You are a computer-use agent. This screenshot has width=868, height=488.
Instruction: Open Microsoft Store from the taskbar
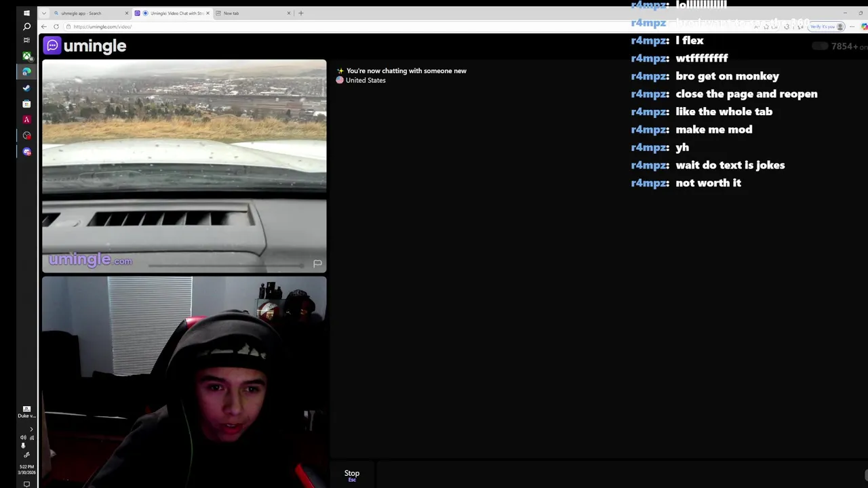pos(26,104)
